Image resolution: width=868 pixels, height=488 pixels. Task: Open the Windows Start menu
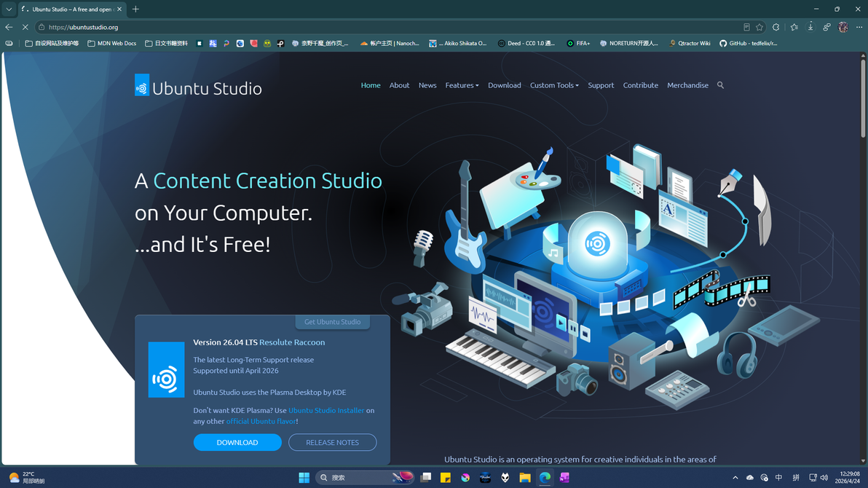pos(304,478)
